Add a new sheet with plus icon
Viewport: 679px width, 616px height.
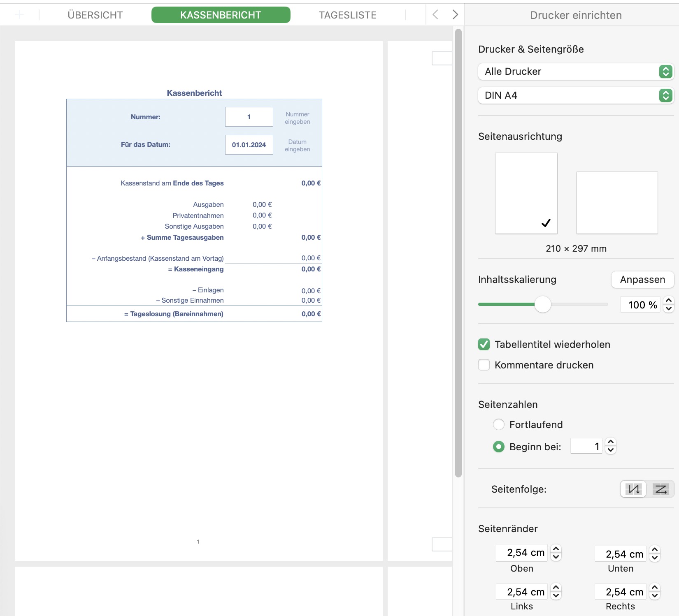pos(19,15)
